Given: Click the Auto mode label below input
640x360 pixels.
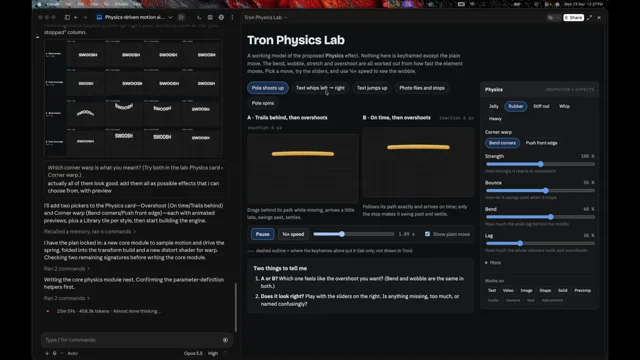Looking at the screenshot, I should click(x=73, y=353).
